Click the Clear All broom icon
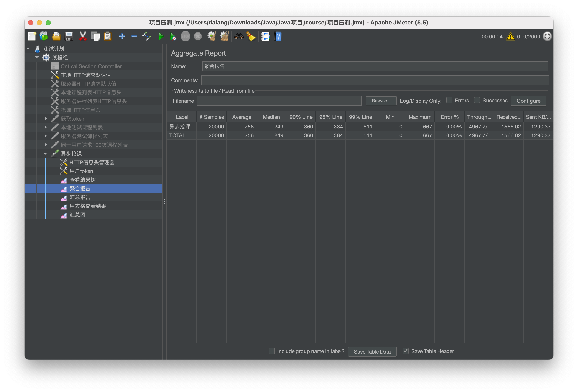The width and height of the screenshot is (578, 392). 224,36
